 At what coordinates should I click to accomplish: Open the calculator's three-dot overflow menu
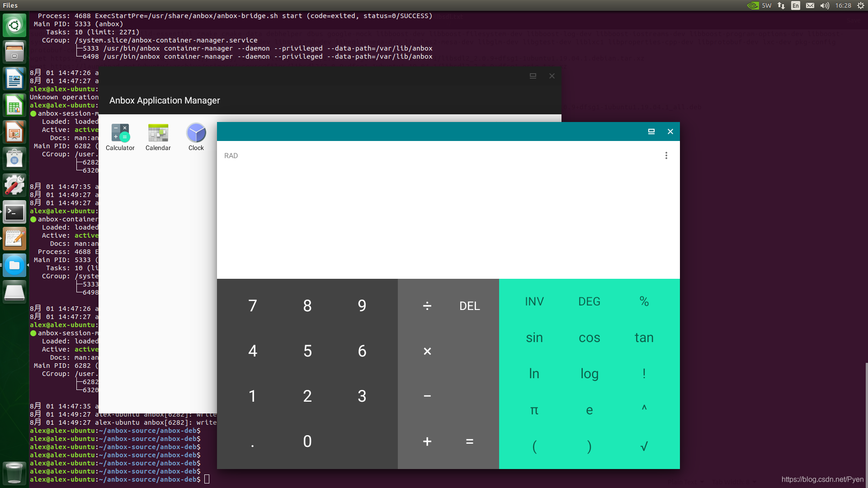666,155
